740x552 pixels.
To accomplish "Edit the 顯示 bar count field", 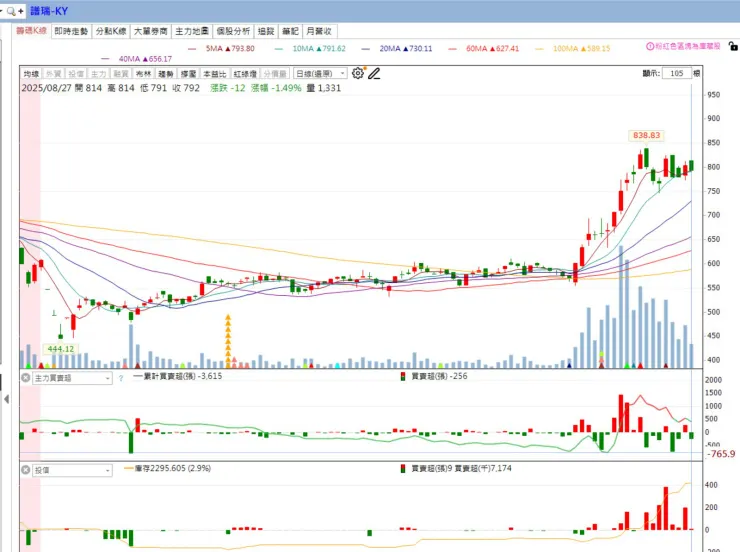I will [x=677, y=73].
